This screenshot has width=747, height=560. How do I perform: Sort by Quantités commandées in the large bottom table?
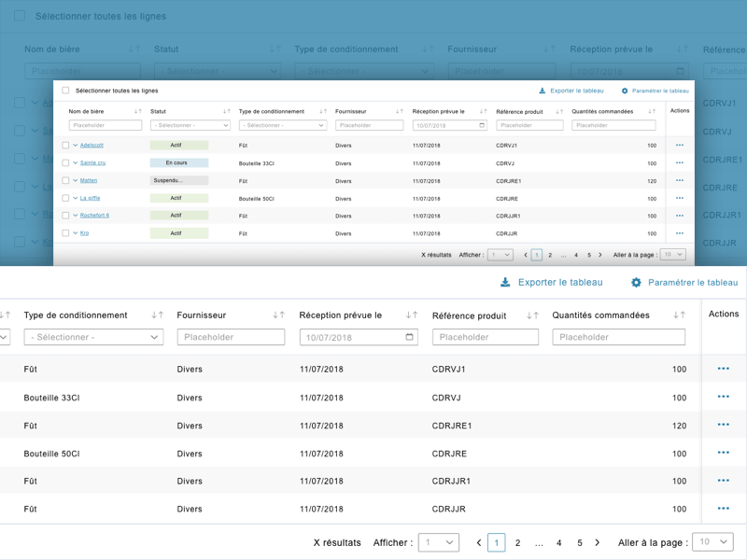[x=680, y=315]
